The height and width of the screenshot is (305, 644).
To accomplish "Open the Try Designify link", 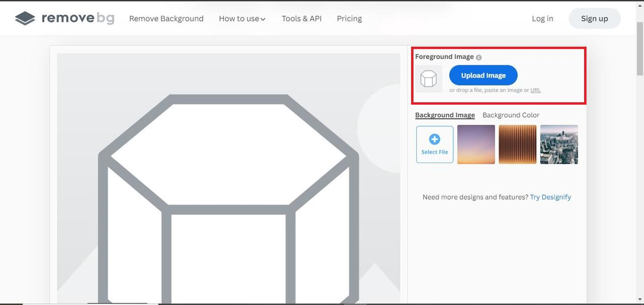I will pos(550,197).
